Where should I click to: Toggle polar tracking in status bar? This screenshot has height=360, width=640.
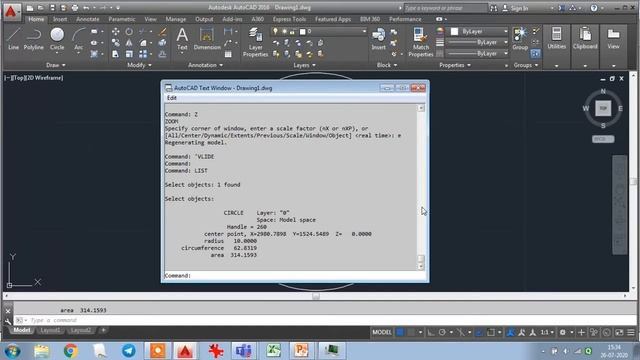(442, 332)
